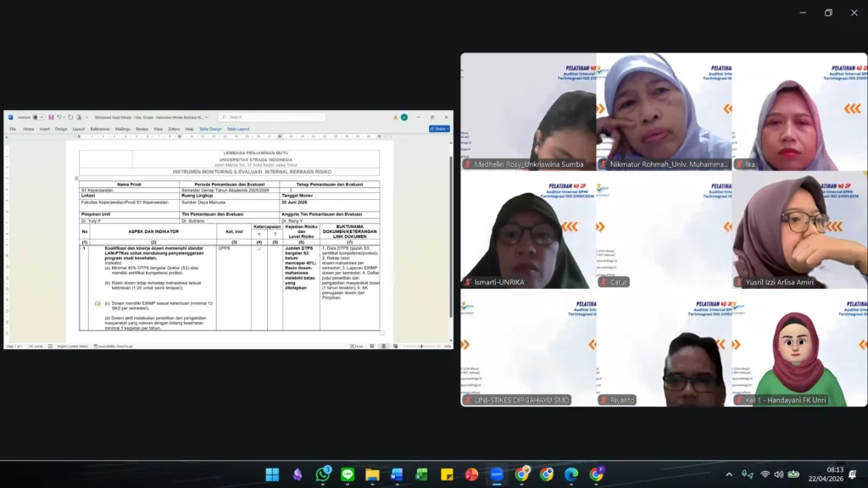Switch to Focus mode in the status bar

pyautogui.click(x=358, y=346)
